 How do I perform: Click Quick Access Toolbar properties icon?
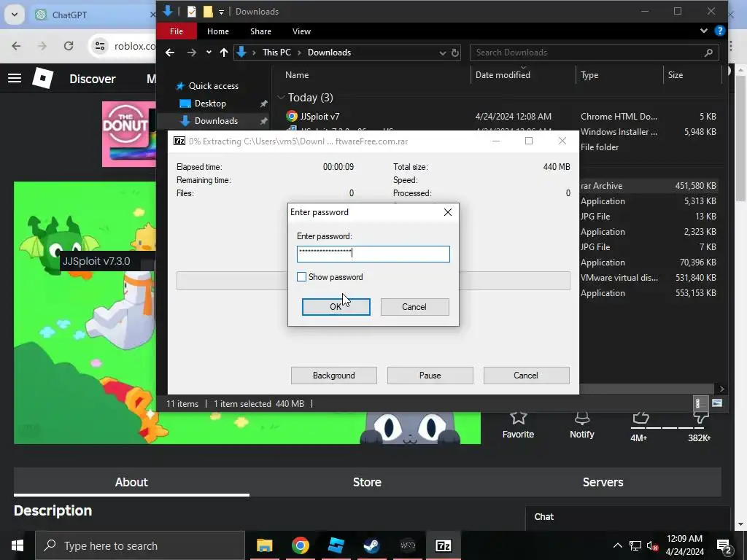click(192, 12)
